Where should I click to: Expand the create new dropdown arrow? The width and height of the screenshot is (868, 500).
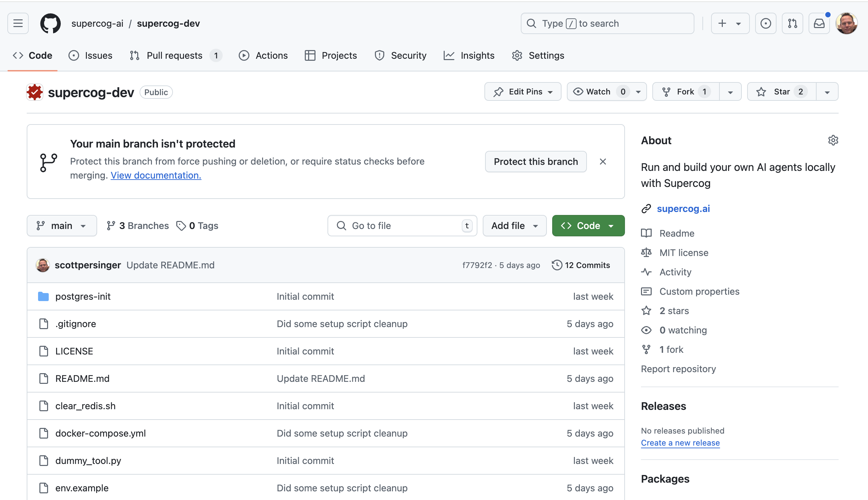[x=738, y=24]
